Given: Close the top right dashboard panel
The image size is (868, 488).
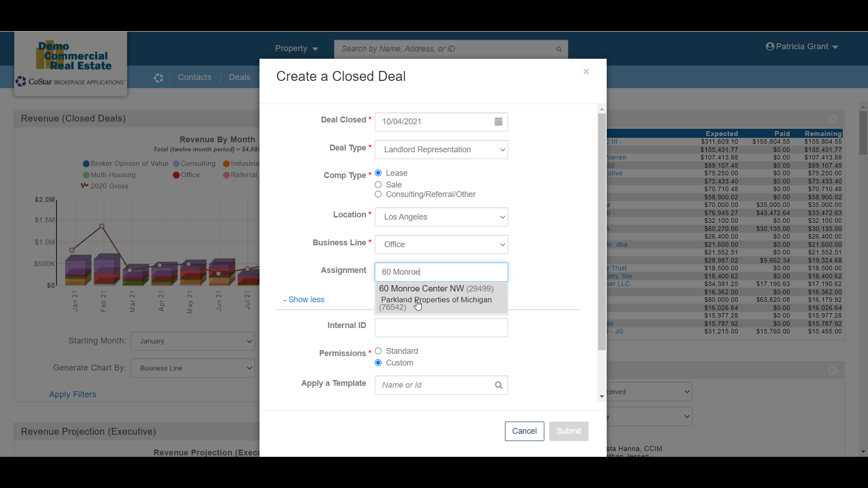Looking at the screenshot, I should click(x=832, y=119).
